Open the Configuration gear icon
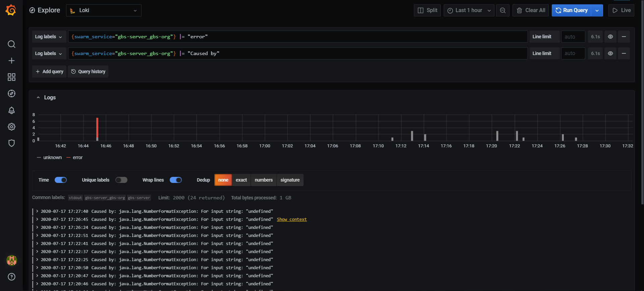Image resolution: width=644 pixels, height=291 pixels. coord(11,127)
